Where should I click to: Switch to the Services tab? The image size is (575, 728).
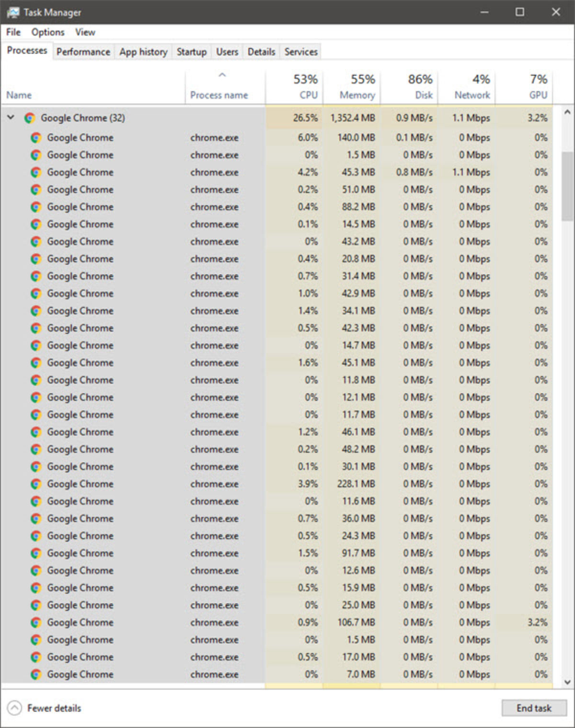pos(301,52)
